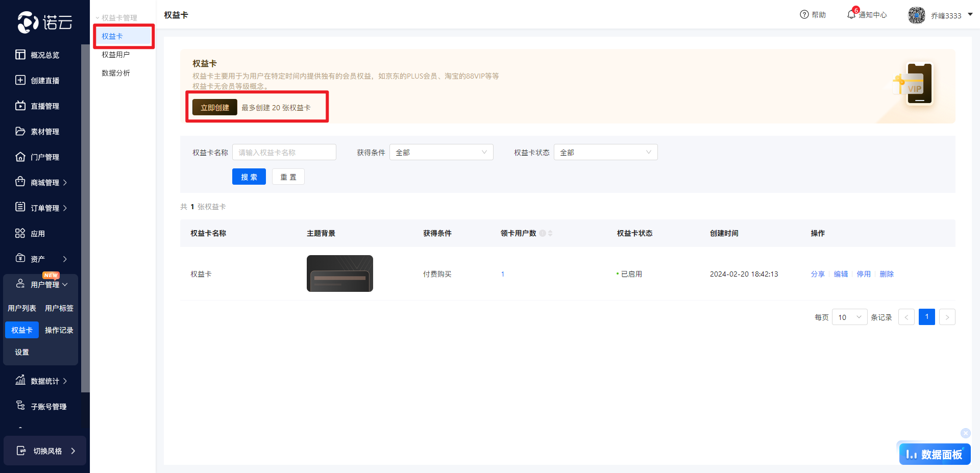Click the 创建直播 plus icon
980x473 pixels.
20,80
